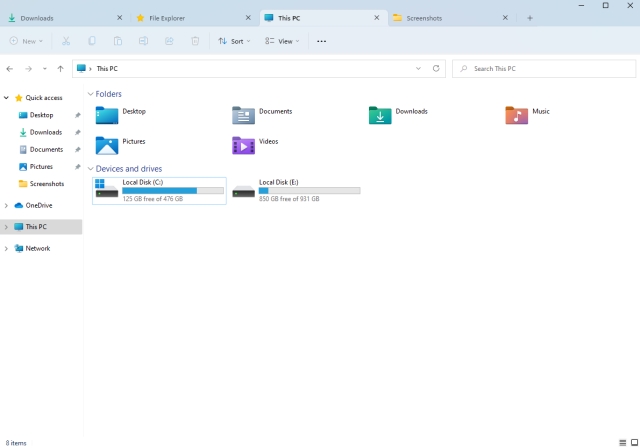
Task: Close the This PC tab
Action: tap(377, 18)
